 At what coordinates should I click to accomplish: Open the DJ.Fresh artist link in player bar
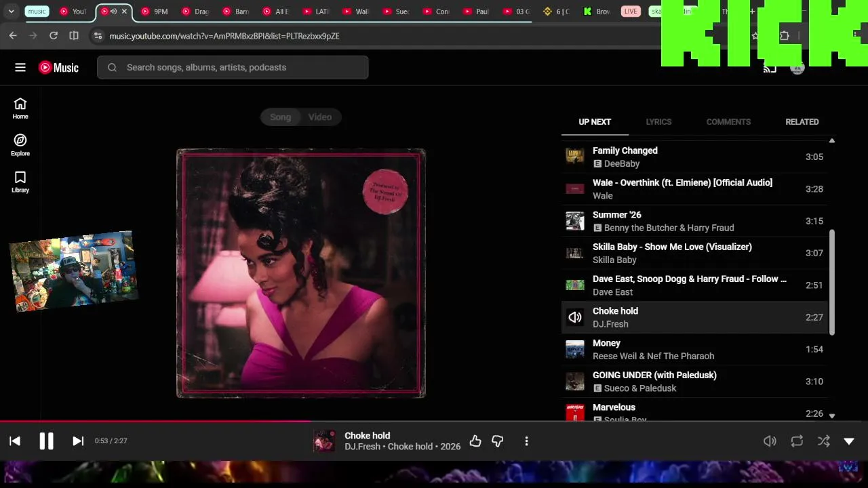pos(362,447)
